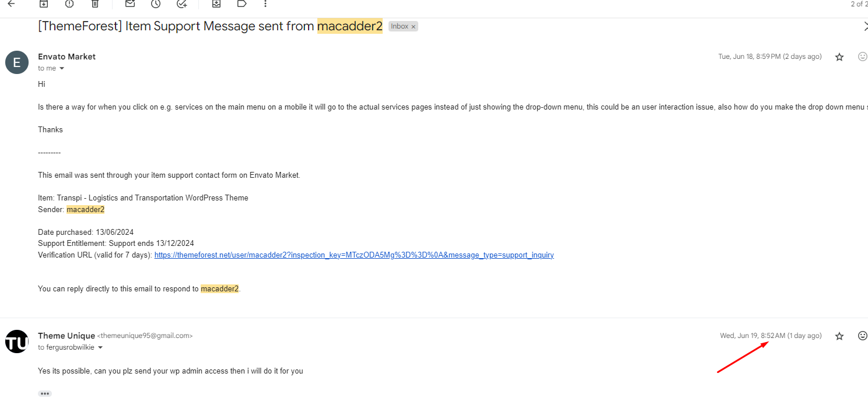The height and width of the screenshot is (419, 868).
Task: Expand recipient details under Envato Market
Action: [62, 68]
